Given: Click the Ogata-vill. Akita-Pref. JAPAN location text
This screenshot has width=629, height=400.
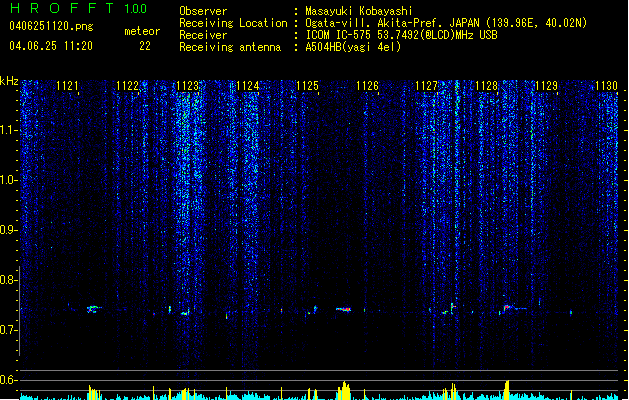Looking at the screenshot, I should click(446, 23).
